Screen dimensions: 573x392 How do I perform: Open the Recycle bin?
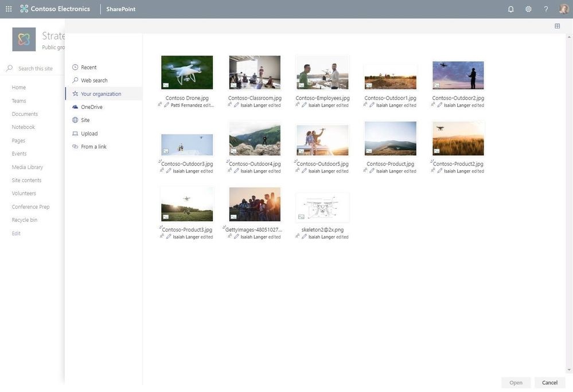click(25, 219)
